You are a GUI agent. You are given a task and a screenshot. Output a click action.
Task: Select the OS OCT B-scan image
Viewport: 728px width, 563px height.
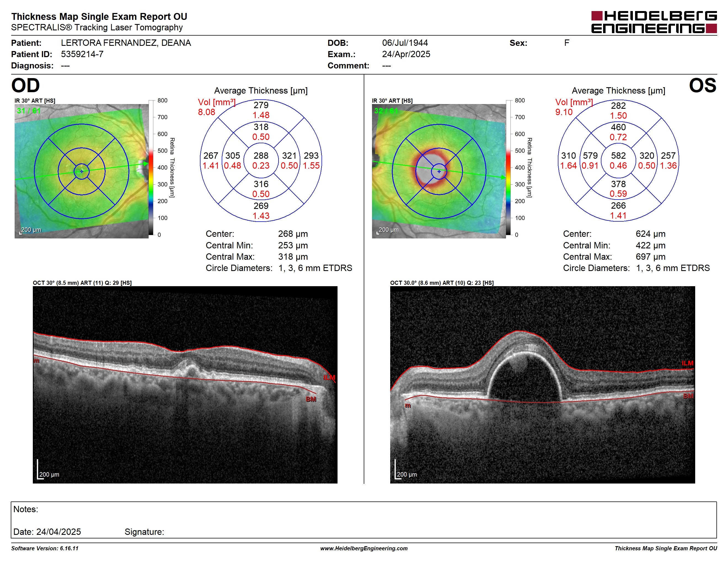click(x=543, y=384)
